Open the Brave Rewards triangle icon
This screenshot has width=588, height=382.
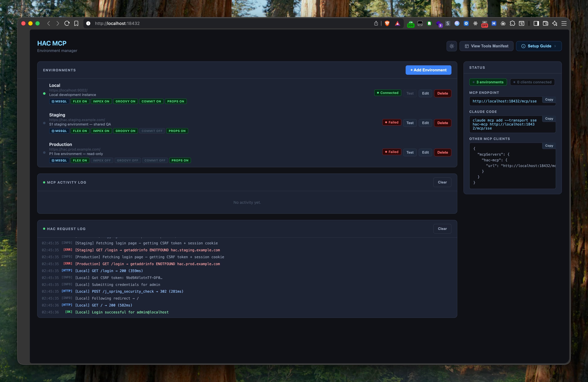pos(397,24)
